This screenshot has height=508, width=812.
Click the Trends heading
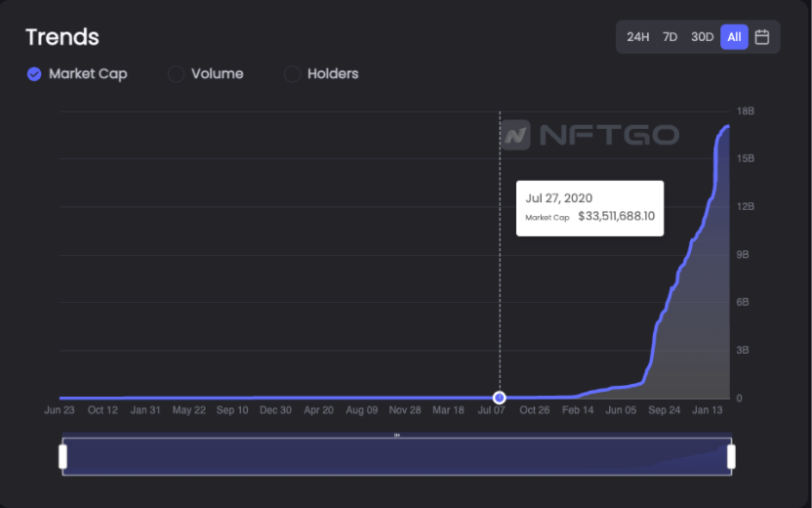(62, 37)
